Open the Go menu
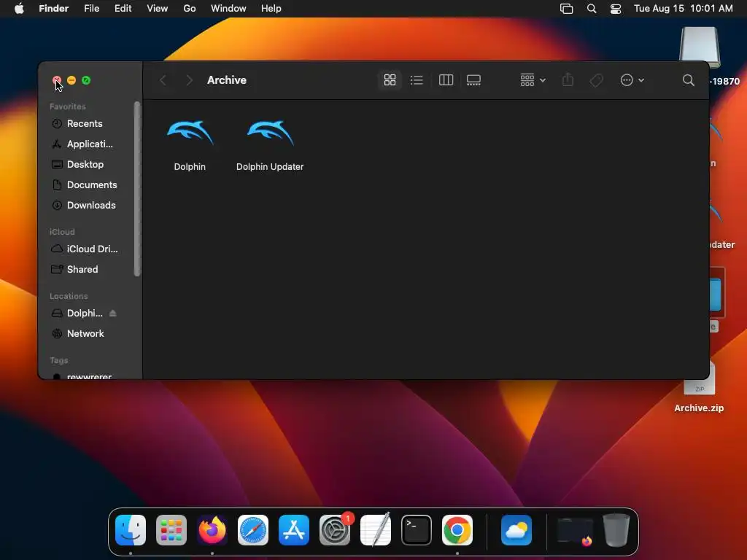This screenshot has width=747, height=560. pyautogui.click(x=190, y=9)
